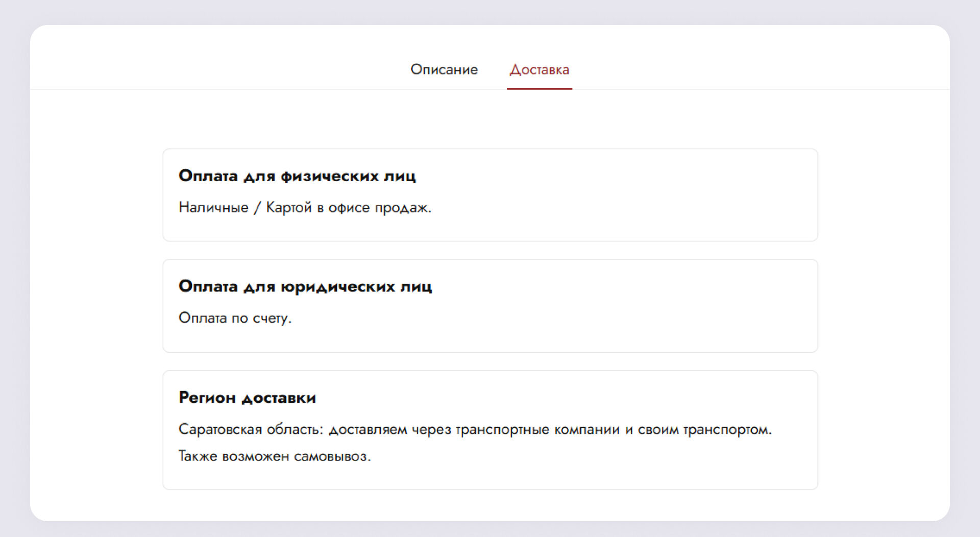Select the active Доставка tab
This screenshot has width=980, height=537.
pos(539,69)
